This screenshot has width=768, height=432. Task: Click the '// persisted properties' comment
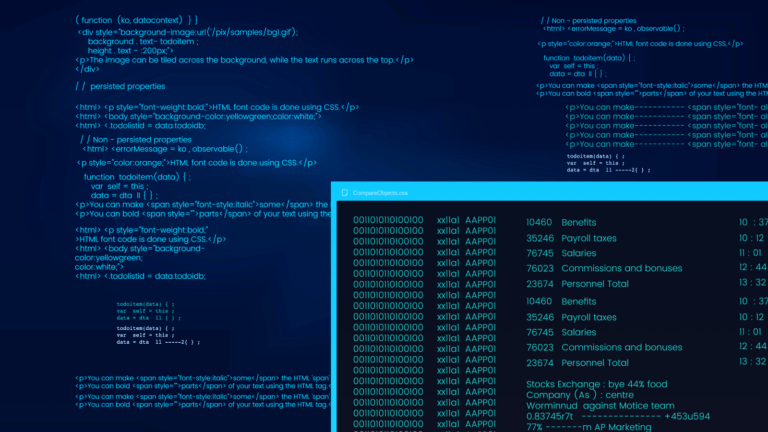(120, 86)
